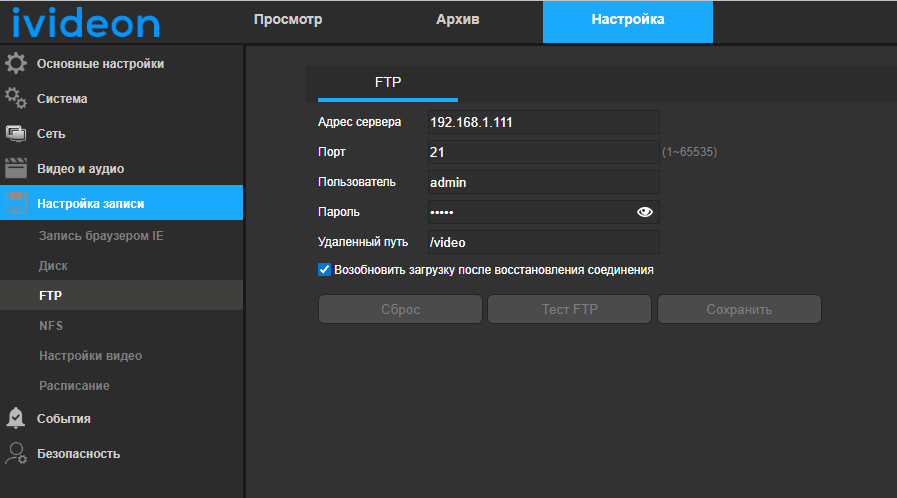Click the Адрес сервера label
897x498 pixels.
coord(359,122)
